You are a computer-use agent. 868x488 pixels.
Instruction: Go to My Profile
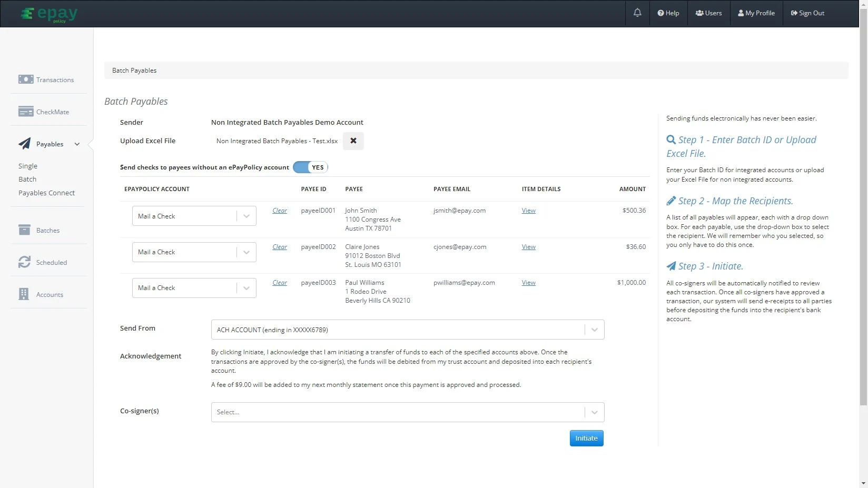click(x=756, y=13)
